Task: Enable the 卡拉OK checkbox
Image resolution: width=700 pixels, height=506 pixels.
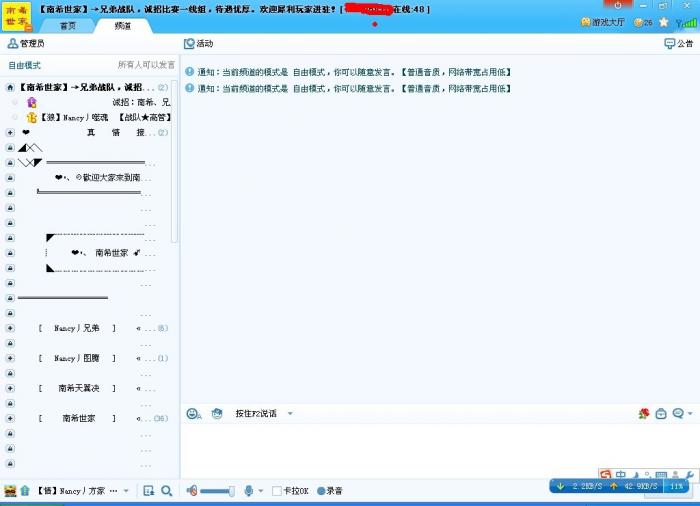Action: [x=277, y=491]
